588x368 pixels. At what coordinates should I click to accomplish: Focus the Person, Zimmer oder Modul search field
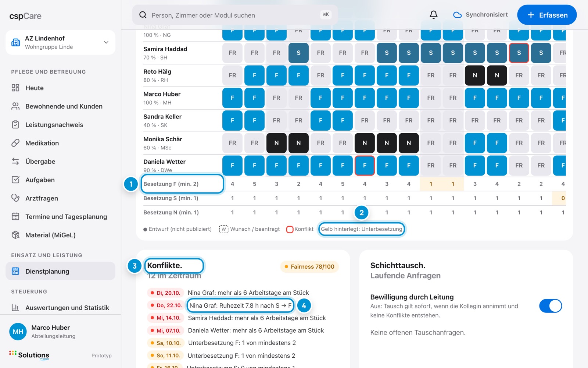coord(235,15)
